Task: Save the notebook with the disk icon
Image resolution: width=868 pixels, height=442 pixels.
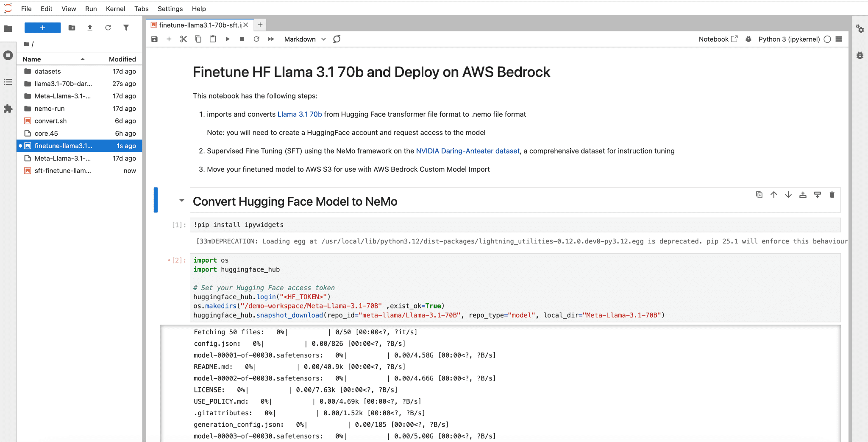Action: tap(154, 39)
